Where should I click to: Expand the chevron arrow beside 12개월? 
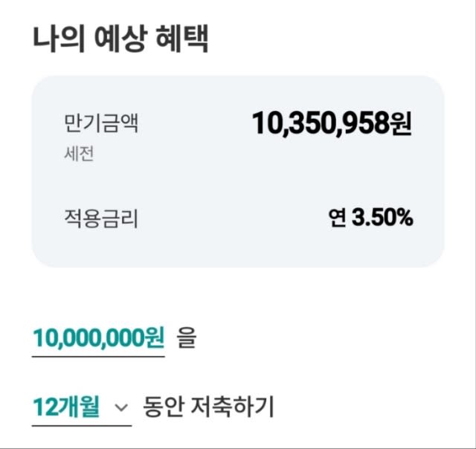point(122,407)
